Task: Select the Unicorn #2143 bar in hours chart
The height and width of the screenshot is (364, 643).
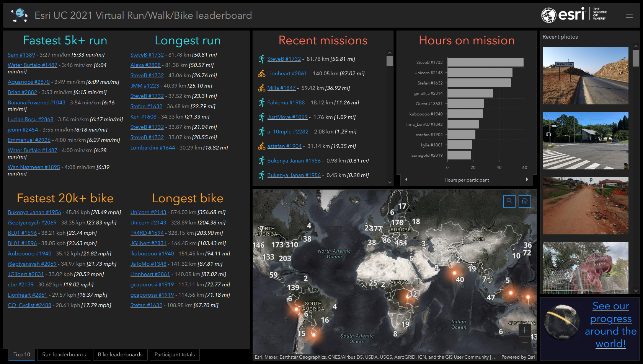Action: (480, 73)
